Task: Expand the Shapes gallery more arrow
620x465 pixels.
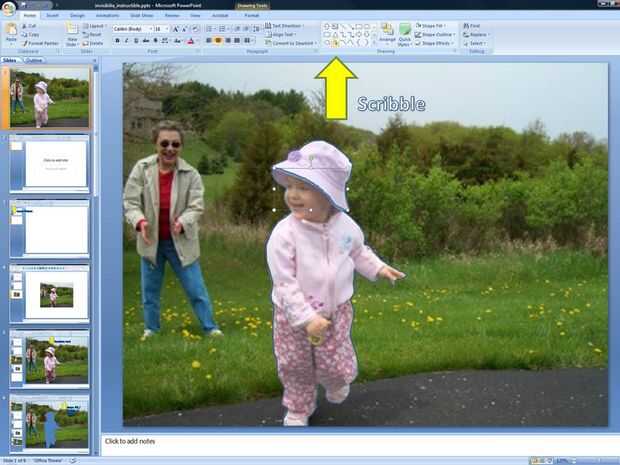Action: pos(374,44)
